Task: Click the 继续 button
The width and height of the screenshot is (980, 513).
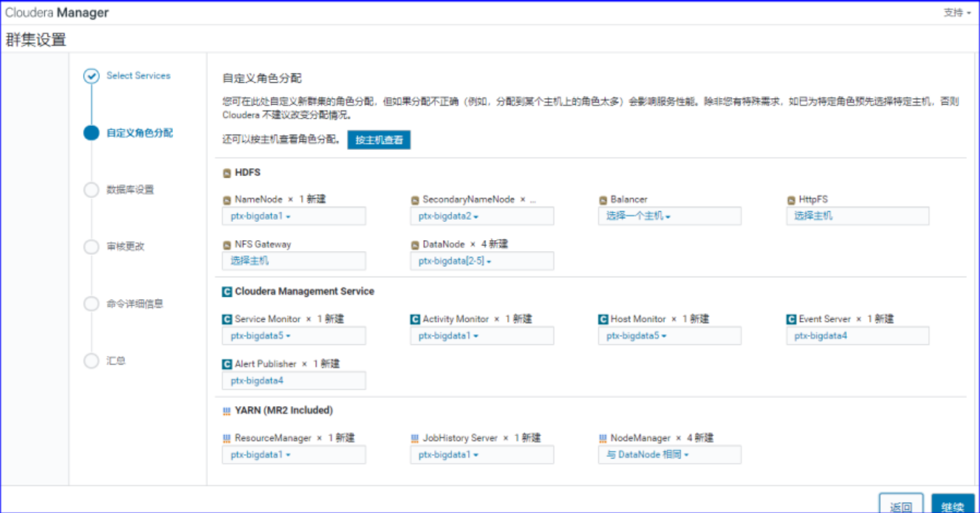Action: (x=952, y=505)
